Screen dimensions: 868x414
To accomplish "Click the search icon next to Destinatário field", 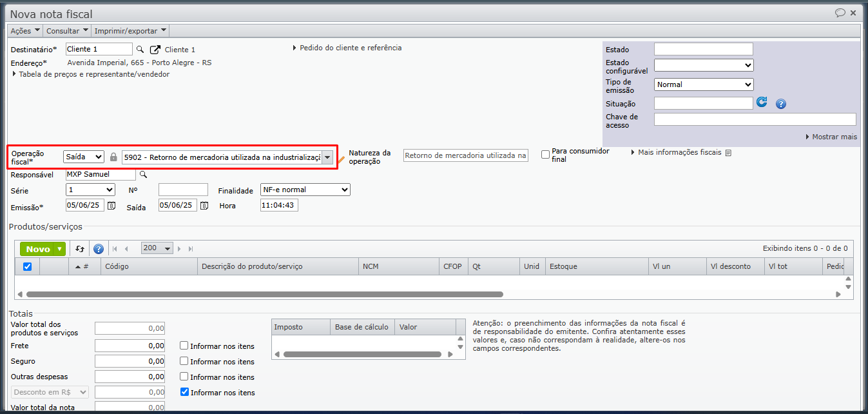I will pos(140,50).
